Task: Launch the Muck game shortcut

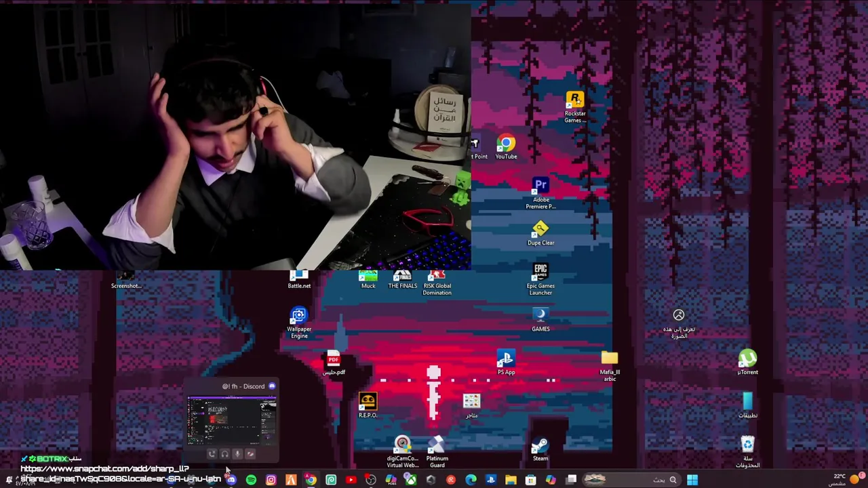Action: click(x=368, y=279)
